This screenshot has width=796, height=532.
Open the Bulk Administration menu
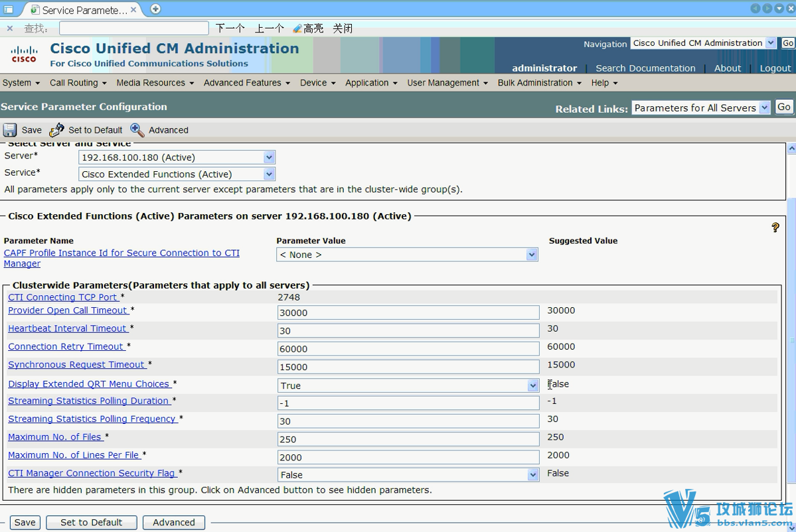(539, 83)
